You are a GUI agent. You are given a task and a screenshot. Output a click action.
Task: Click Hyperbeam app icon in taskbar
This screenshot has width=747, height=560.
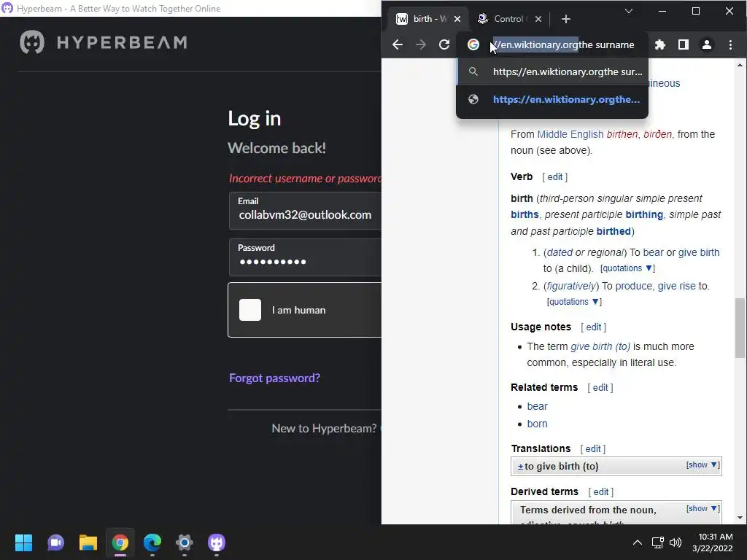[216, 542]
